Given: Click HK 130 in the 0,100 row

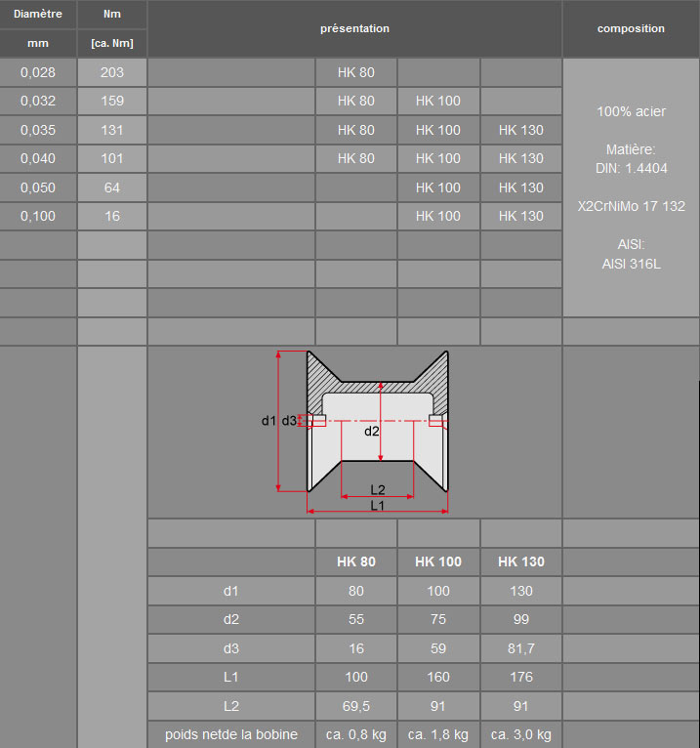Looking at the screenshot, I should (521, 216).
